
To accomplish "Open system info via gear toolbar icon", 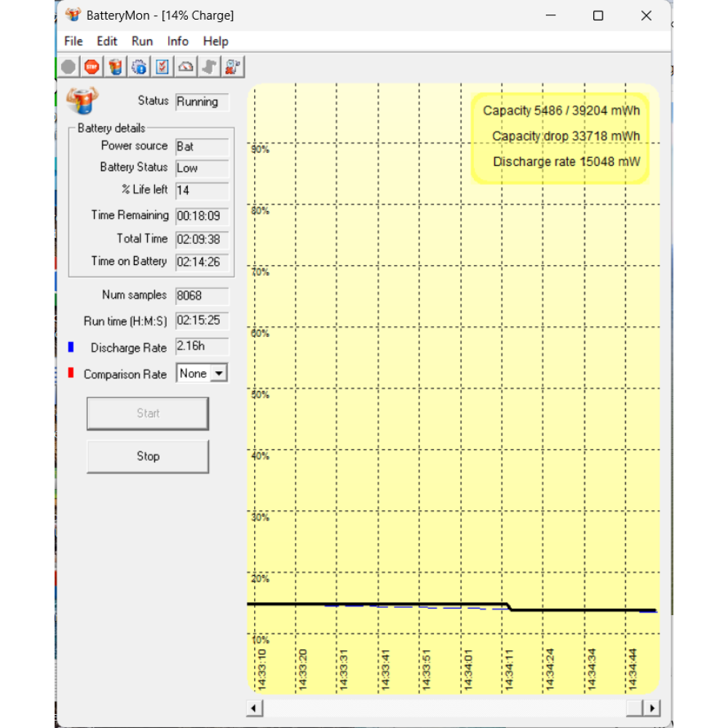I will pyautogui.click(x=138, y=68).
